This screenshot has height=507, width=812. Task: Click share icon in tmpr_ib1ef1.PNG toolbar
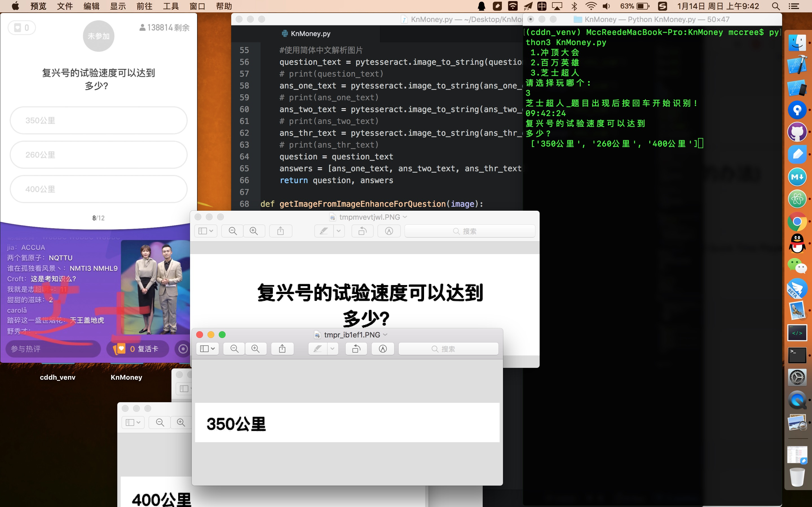(282, 349)
